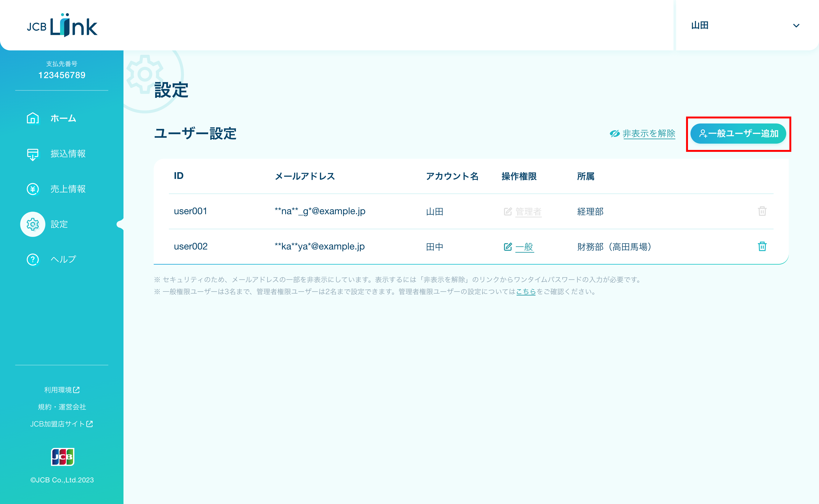This screenshot has height=504, width=819.
Task: Click the 一般 permission link for user002
Action: pyautogui.click(x=524, y=247)
